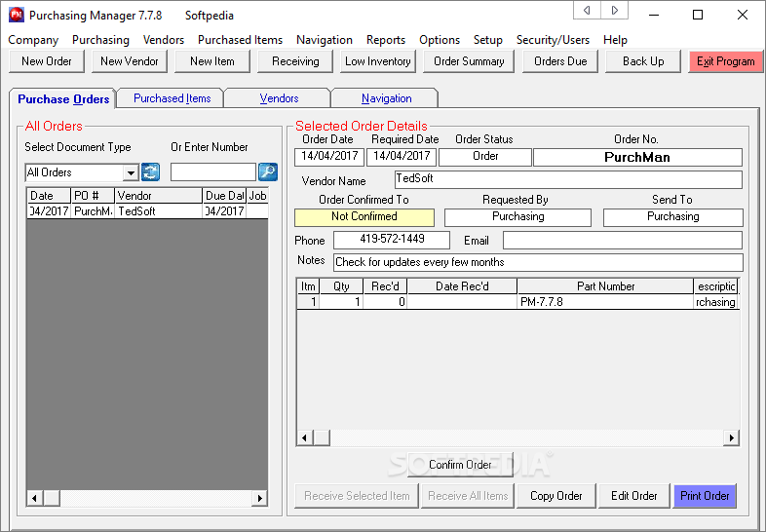766x532 pixels.
Task: Click the Low Inventory button
Action: (x=377, y=61)
